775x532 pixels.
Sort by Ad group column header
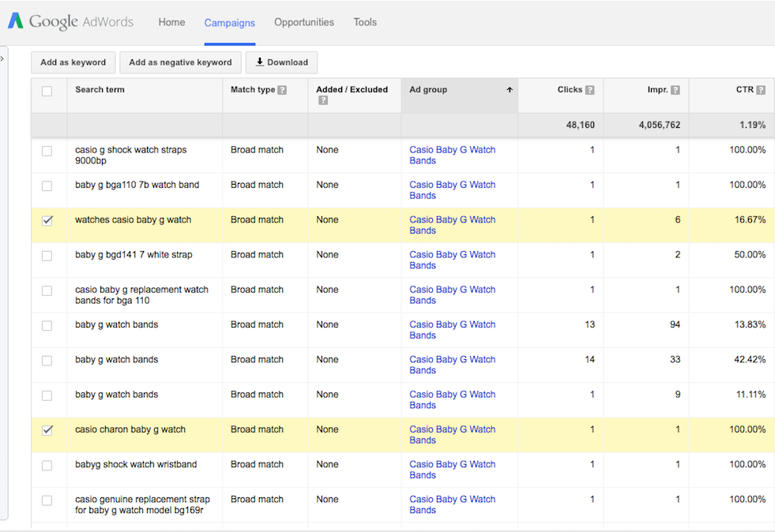pyautogui.click(x=428, y=89)
